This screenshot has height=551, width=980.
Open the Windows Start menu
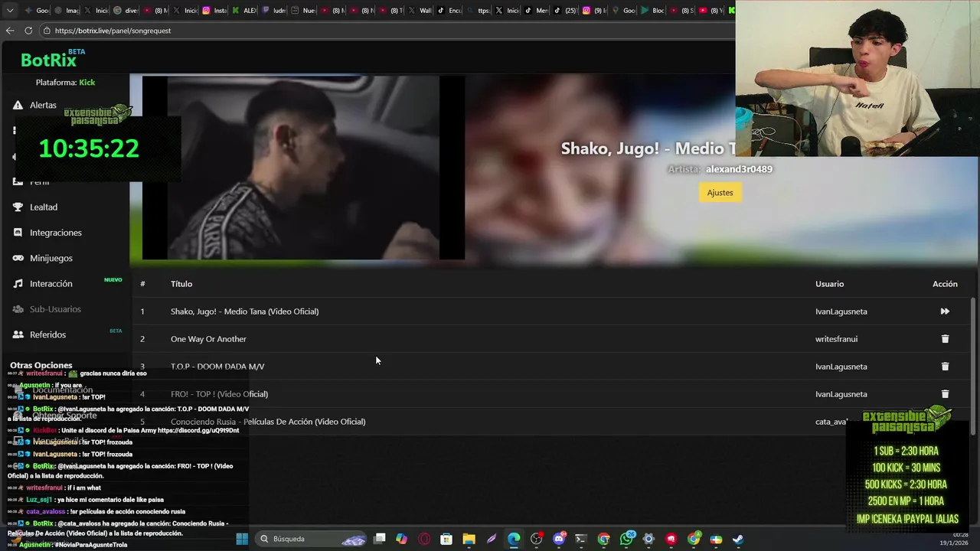click(x=242, y=539)
